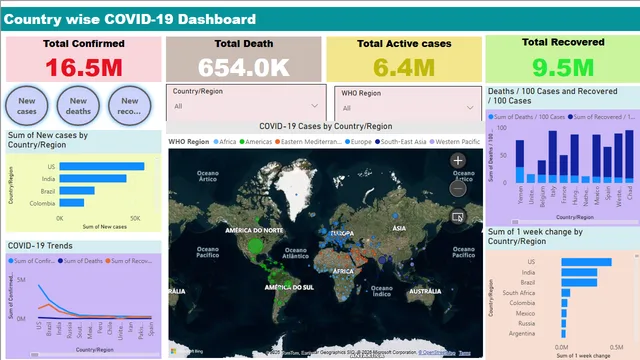
Task: Click the Total Recovered 9.5M card
Action: tap(563, 58)
